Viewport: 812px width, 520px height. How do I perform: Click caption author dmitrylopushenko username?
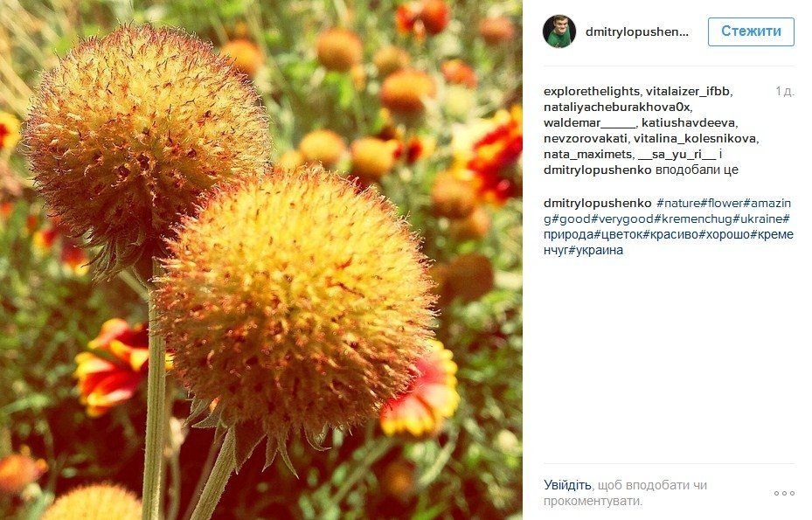tap(598, 203)
